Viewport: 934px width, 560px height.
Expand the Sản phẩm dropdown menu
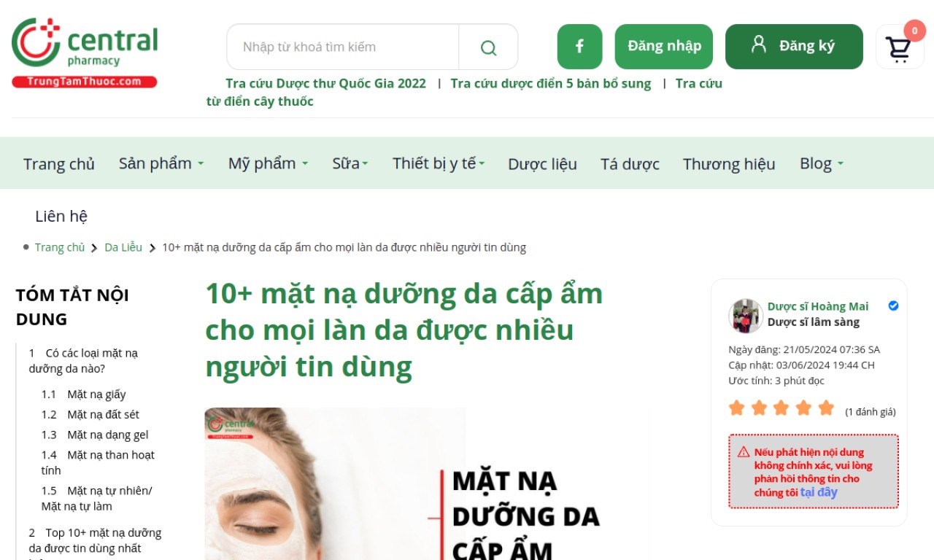(x=161, y=163)
